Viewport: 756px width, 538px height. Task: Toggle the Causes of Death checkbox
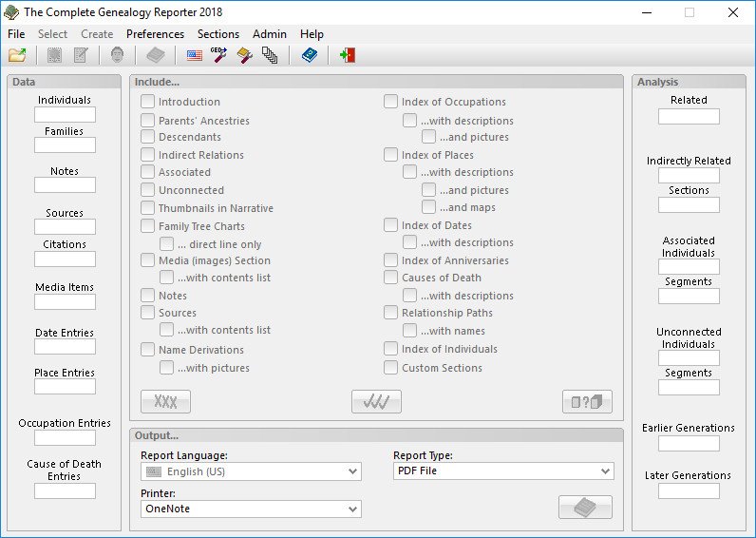(390, 278)
